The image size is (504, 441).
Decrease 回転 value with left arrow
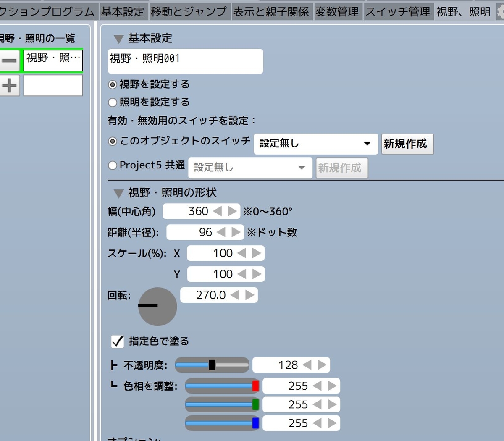[x=235, y=295]
